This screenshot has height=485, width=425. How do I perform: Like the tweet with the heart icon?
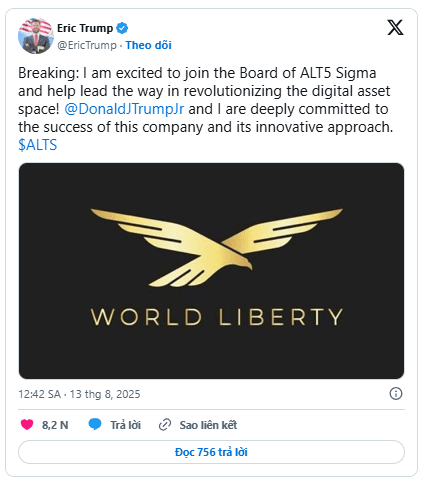tap(27, 425)
